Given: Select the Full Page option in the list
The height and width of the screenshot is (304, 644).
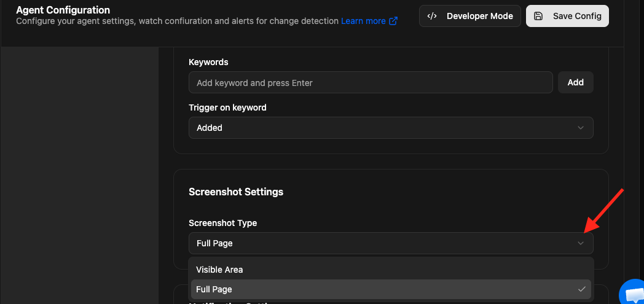Looking at the screenshot, I should 214,289.
